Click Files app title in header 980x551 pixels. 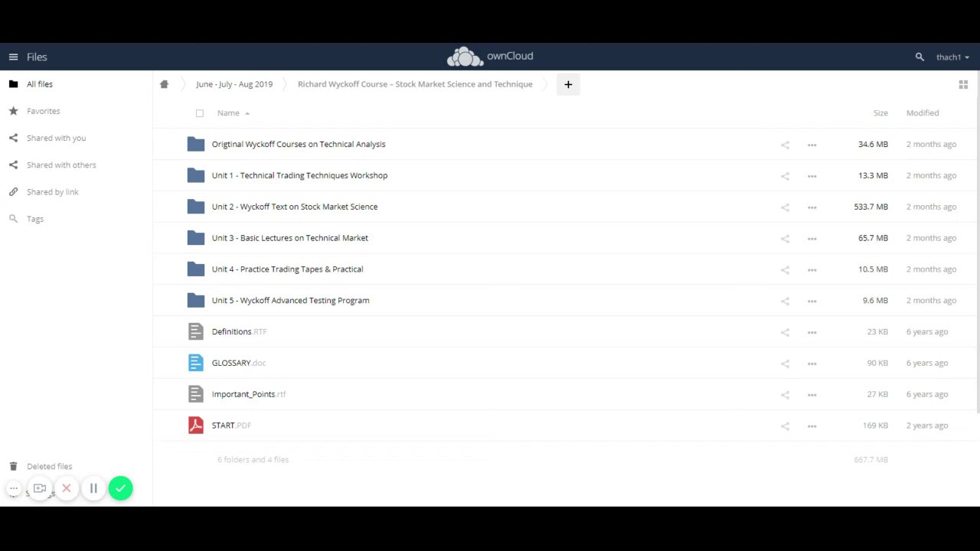coord(37,57)
